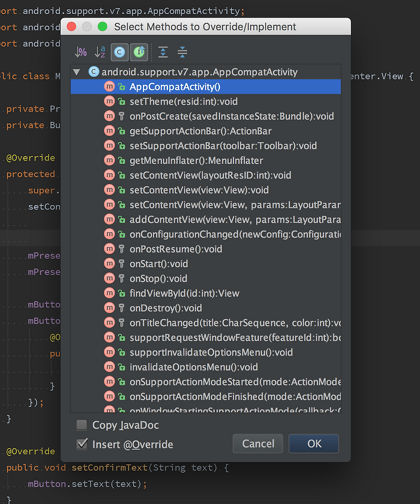The width and height of the screenshot is (420, 504).
Task: Click public lock icon beside getMenuInflater
Action: pyautogui.click(x=121, y=161)
